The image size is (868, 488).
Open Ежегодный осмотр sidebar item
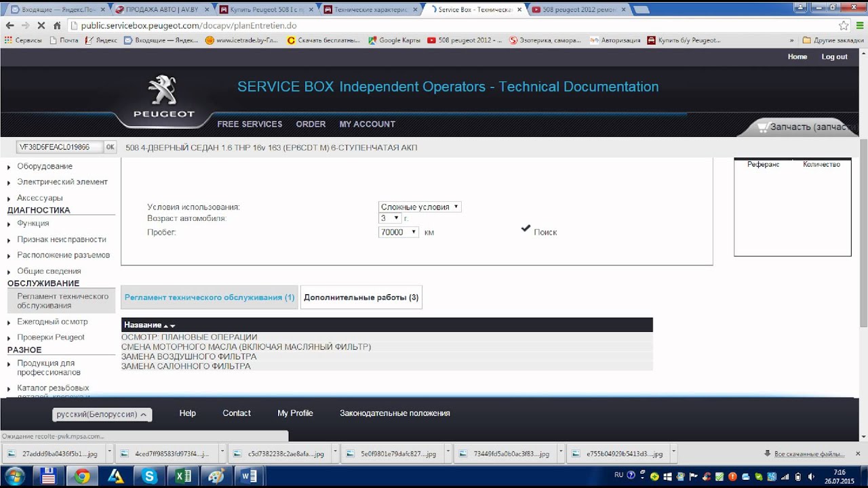(52, 321)
